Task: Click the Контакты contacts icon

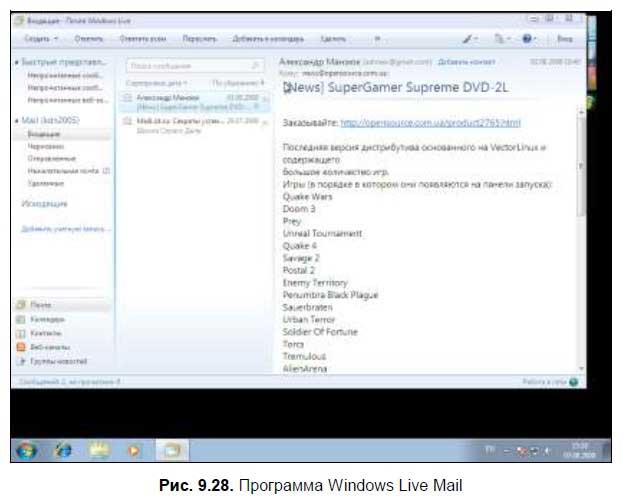Action: point(21,333)
